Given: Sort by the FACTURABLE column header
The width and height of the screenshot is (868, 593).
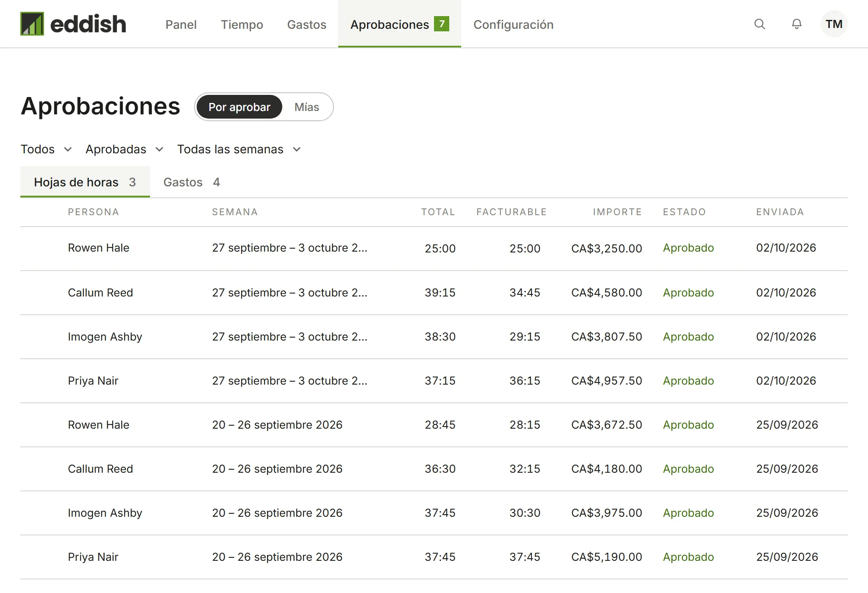Looking at the screenshot, I should 512,212.
